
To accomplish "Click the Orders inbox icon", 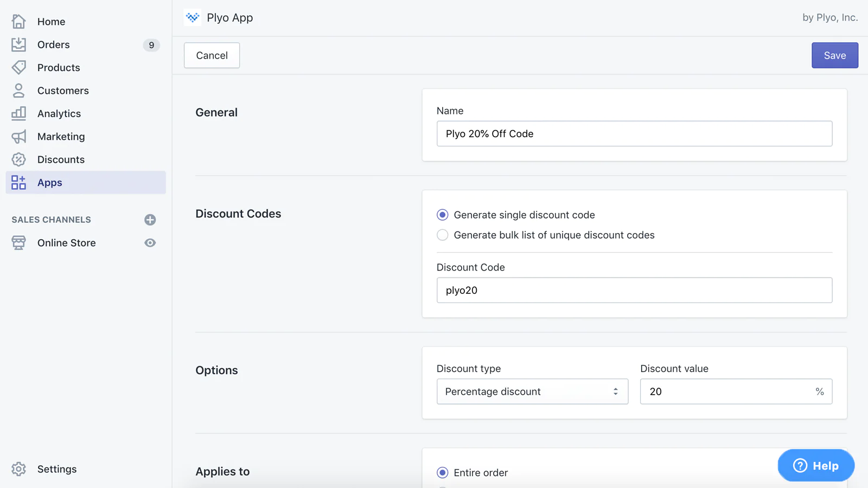I will [x=18, y=44].
